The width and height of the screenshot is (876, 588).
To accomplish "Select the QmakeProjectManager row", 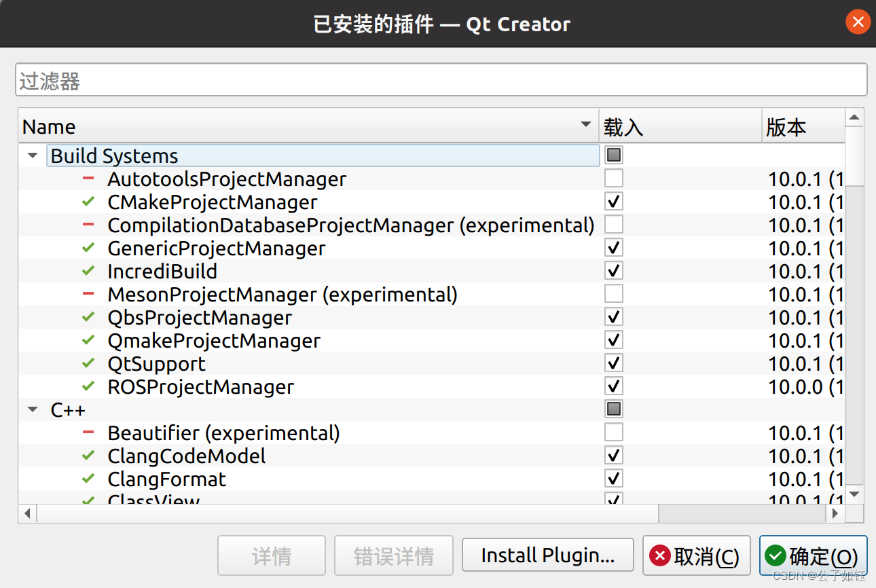I will [431, 340].
